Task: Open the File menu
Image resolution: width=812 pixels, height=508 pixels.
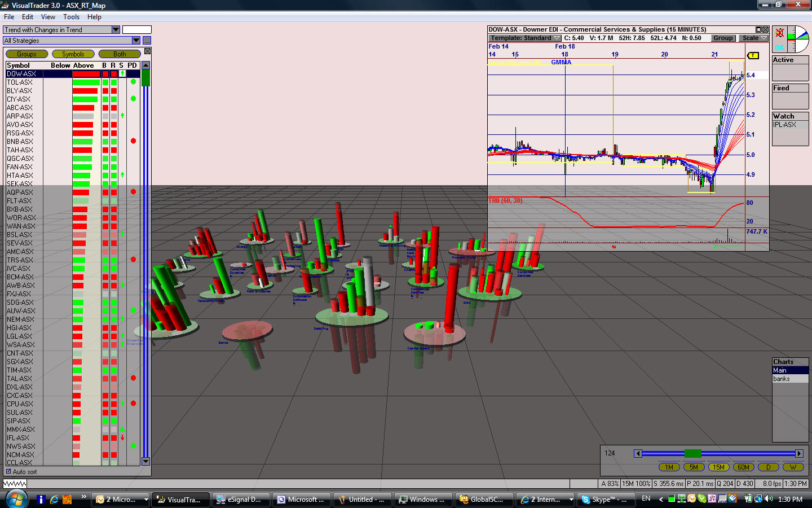Action: 9,17
